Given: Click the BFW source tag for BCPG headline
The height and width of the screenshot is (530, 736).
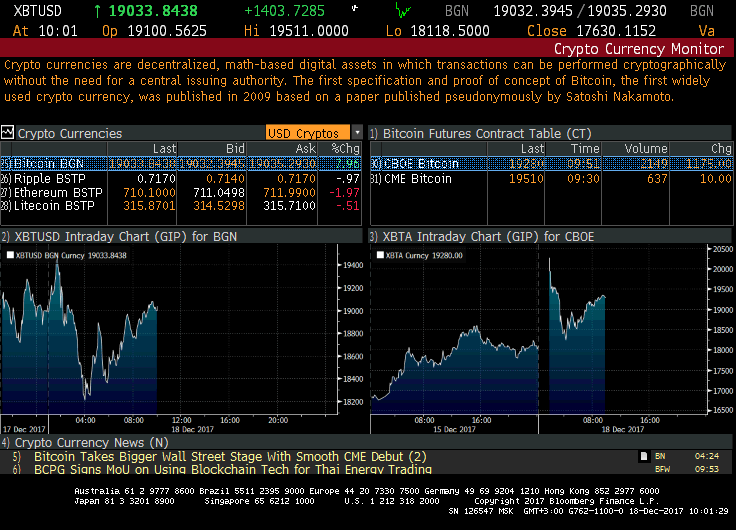Looking at the screenshot, I should pyautogui.click(x=662, y=469).
